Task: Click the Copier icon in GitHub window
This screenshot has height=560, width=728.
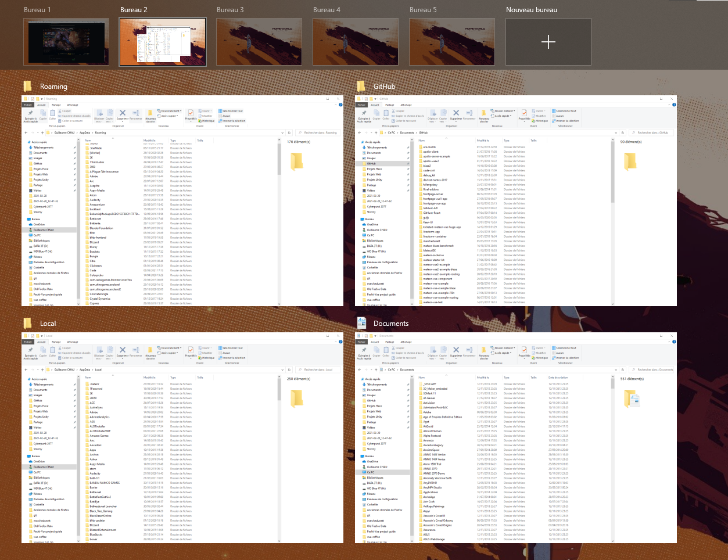Action: tap(376, 113)
